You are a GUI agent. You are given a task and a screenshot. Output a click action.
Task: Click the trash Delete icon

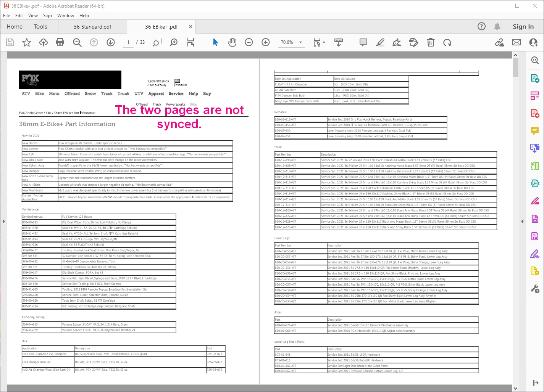click(x=431, y=42)
